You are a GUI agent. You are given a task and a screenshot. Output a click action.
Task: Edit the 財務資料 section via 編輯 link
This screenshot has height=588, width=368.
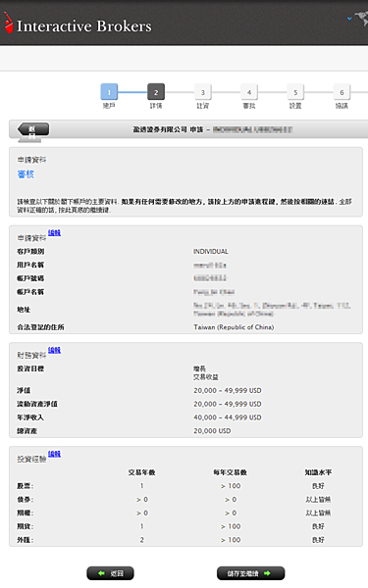(x=54, y=350)
